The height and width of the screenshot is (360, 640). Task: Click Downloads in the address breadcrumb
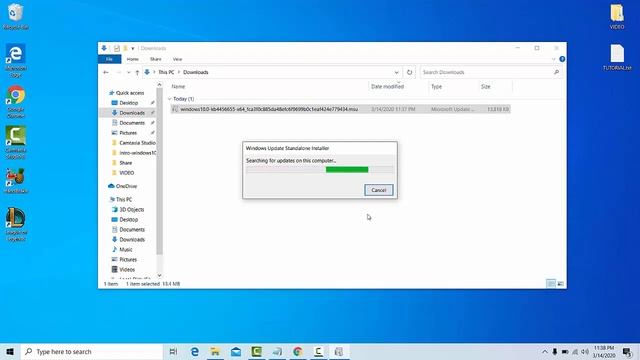click(x=196, y=72)
